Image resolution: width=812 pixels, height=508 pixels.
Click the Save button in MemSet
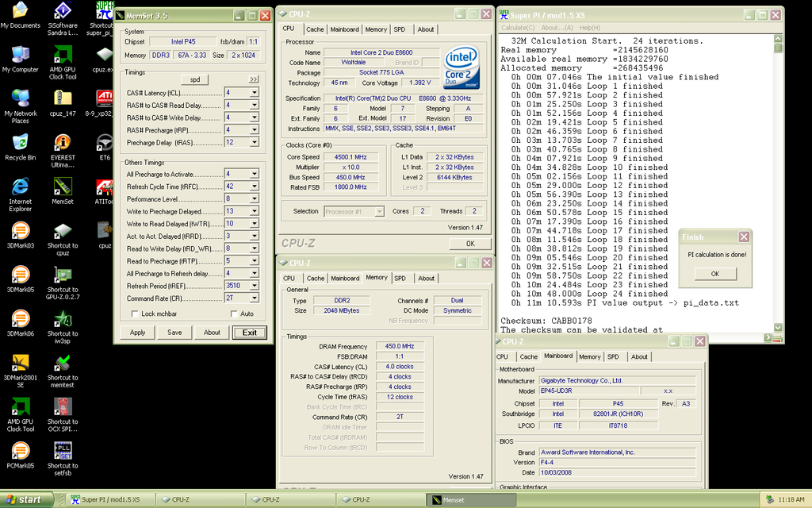pos(174,333)
